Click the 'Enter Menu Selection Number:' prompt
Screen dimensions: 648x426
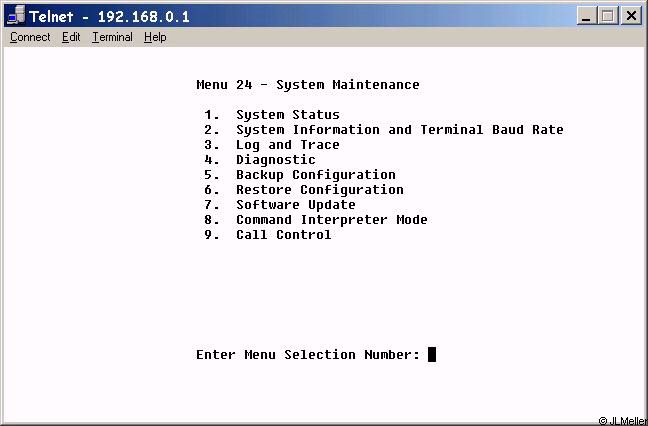[x=308, y=355]
